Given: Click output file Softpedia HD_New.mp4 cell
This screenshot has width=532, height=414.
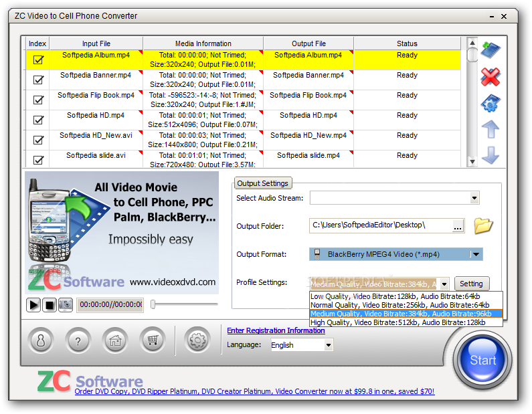Looking at the screenshot, I should [x=308, y=140].
